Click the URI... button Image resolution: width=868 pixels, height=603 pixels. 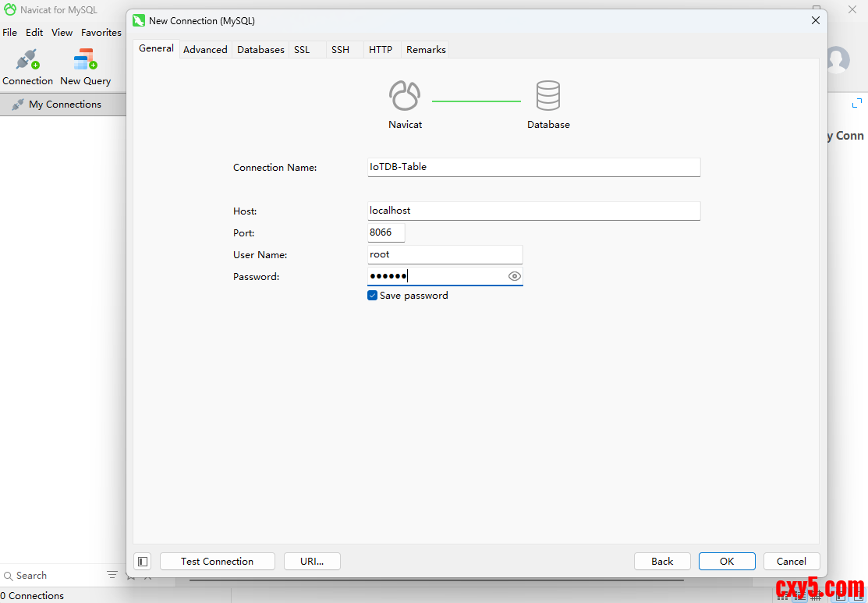pyautogui.click(x=312, y=561)
